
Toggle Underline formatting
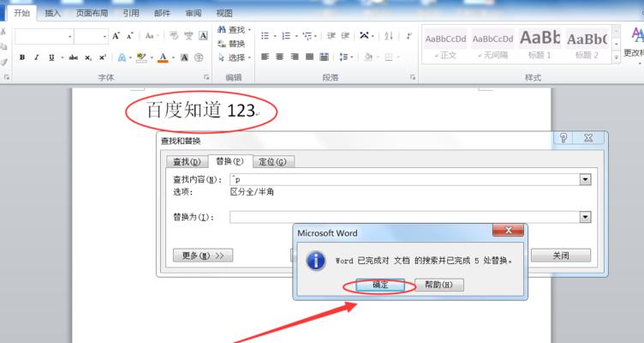pyautogui.click(x=51, y=57)
